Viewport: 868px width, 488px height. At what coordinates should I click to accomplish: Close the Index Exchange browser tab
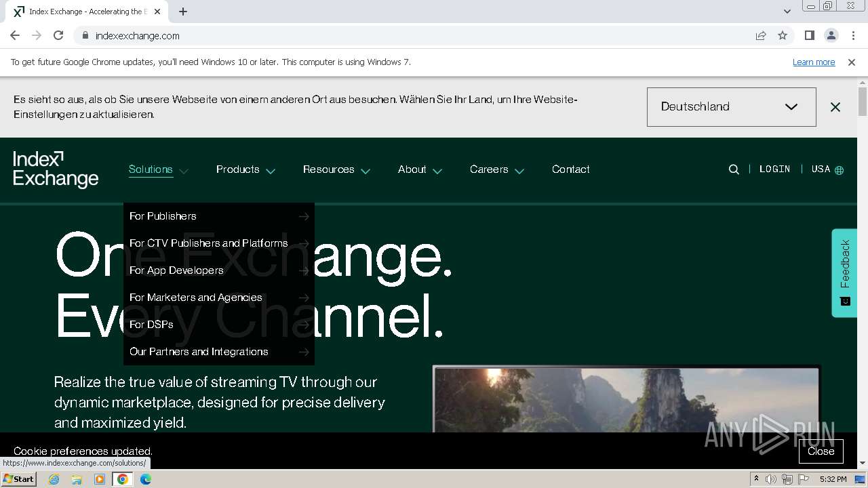[158, 12]
